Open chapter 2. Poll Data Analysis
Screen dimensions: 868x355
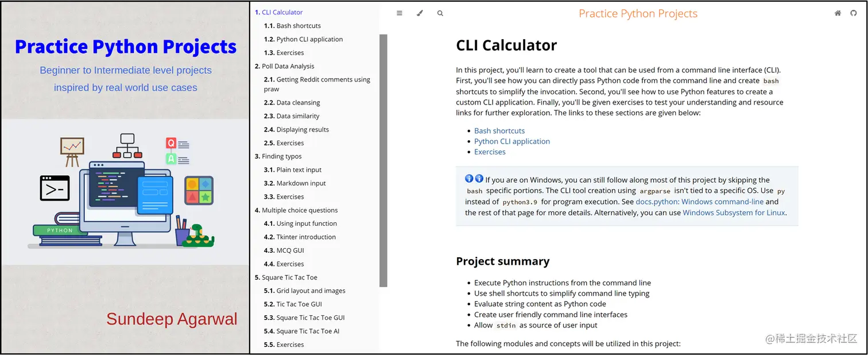pos(284,66)
